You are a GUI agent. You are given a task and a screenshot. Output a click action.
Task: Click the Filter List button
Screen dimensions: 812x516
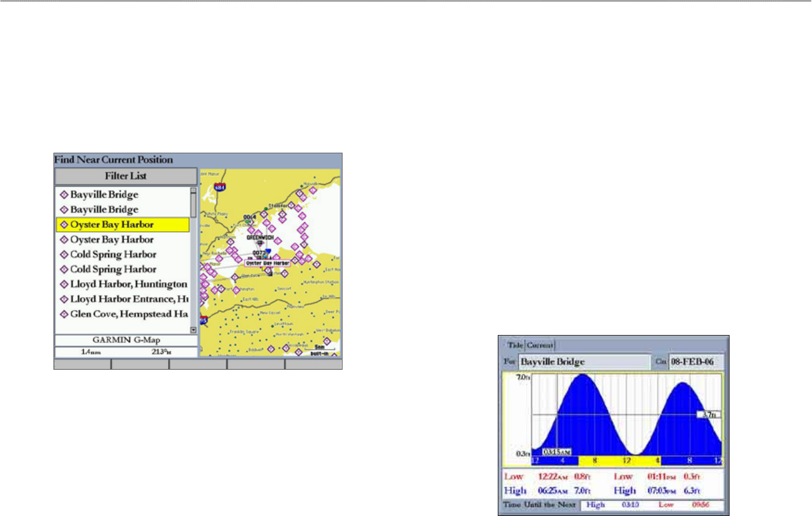click(x=126, y=176)
